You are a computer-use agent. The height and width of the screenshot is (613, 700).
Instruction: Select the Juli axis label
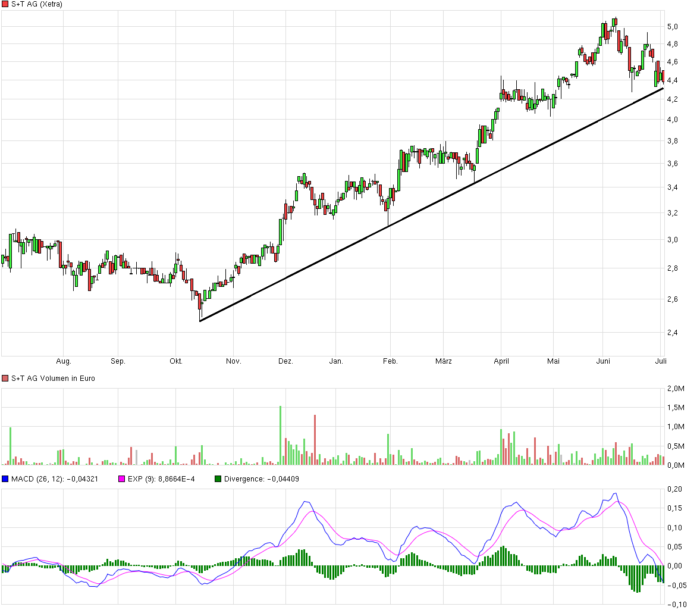tap(660, 361)
